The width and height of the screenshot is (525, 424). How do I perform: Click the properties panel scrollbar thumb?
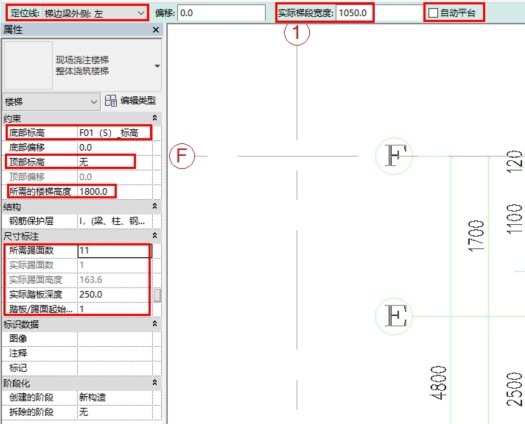pyautogui.click(x=157, y=295)
